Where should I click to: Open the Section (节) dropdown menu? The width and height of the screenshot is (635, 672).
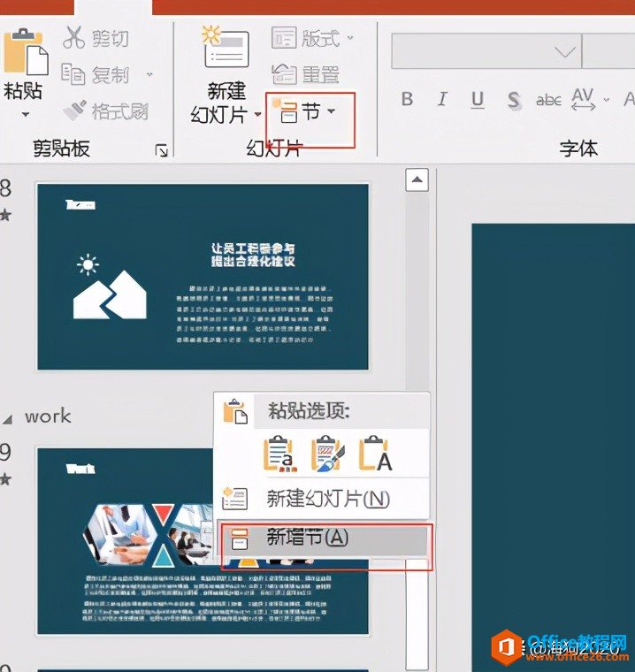pyautogui.click(x=306, y=112)
